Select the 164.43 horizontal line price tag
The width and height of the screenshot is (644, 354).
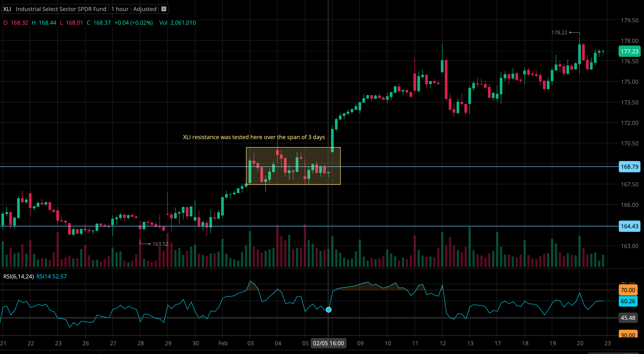click(x=629, y=226)
